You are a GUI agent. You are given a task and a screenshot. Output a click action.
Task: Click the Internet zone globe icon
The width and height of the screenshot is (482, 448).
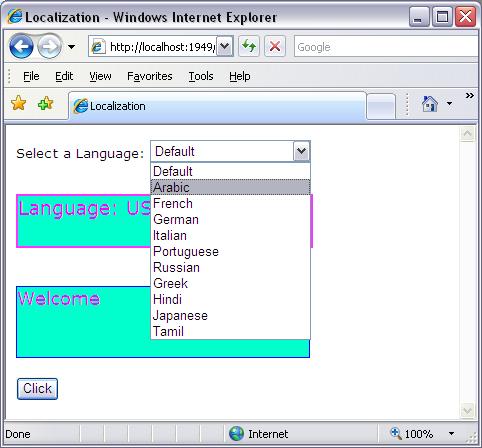[236, 434]
